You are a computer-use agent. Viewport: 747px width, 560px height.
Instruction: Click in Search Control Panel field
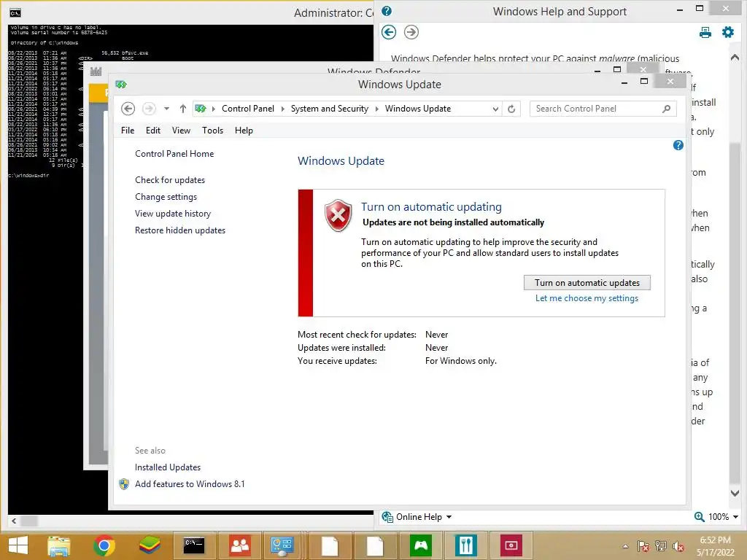point(595,109)
